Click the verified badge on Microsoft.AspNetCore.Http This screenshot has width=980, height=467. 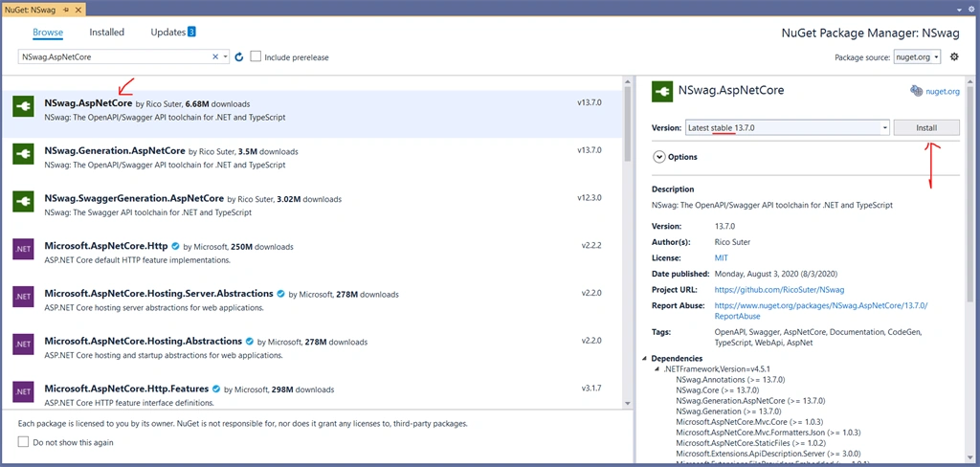[x=176, y=246]
